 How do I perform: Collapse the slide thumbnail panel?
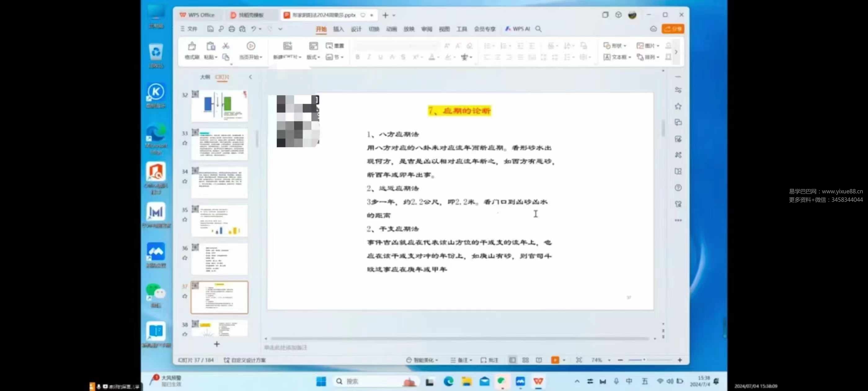[250, 77]
